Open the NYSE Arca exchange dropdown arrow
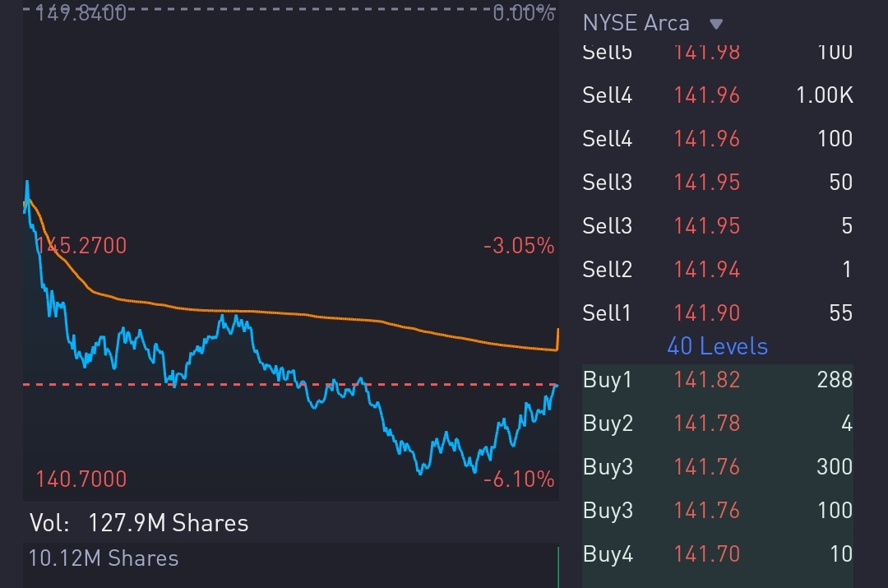 click(x=716, y=24)
